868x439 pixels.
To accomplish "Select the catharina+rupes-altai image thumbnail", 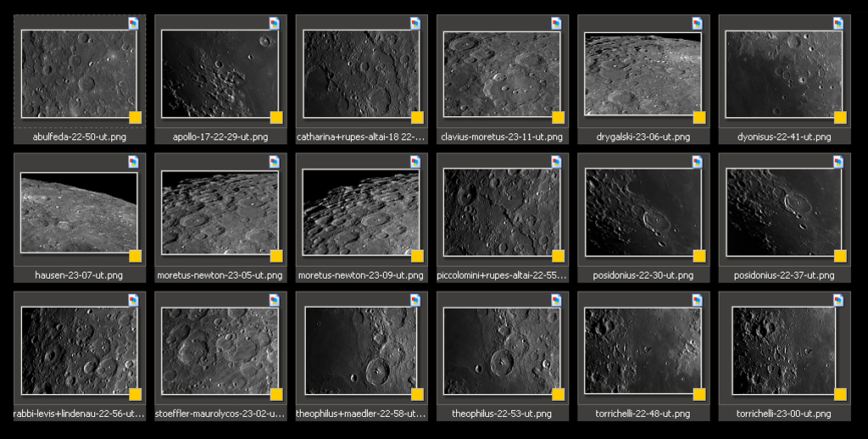I will tap(360, 74).
